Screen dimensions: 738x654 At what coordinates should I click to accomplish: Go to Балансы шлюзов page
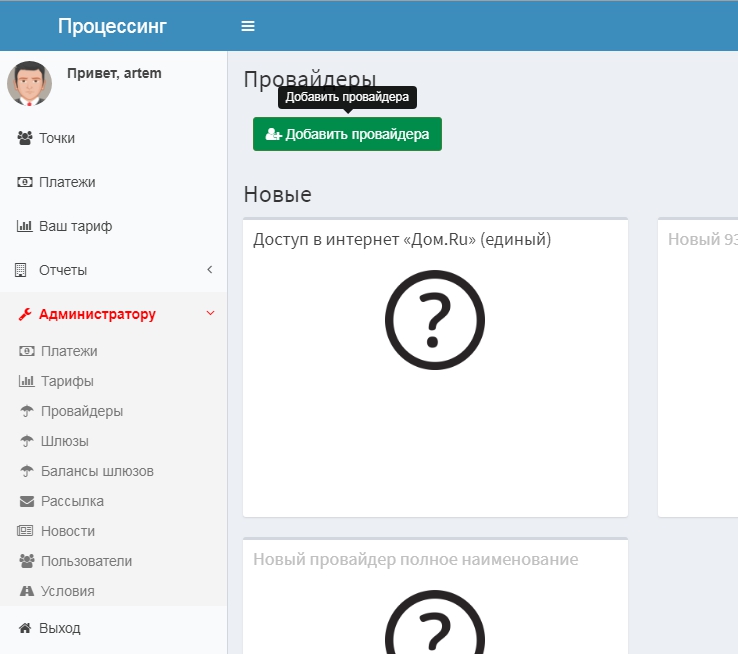coord(97,471)
